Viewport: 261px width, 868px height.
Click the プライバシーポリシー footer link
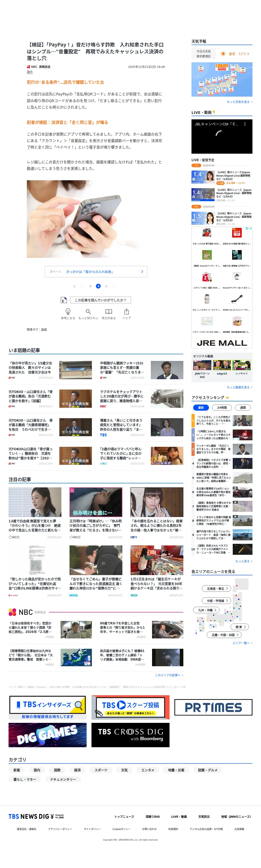click(60, 829)
